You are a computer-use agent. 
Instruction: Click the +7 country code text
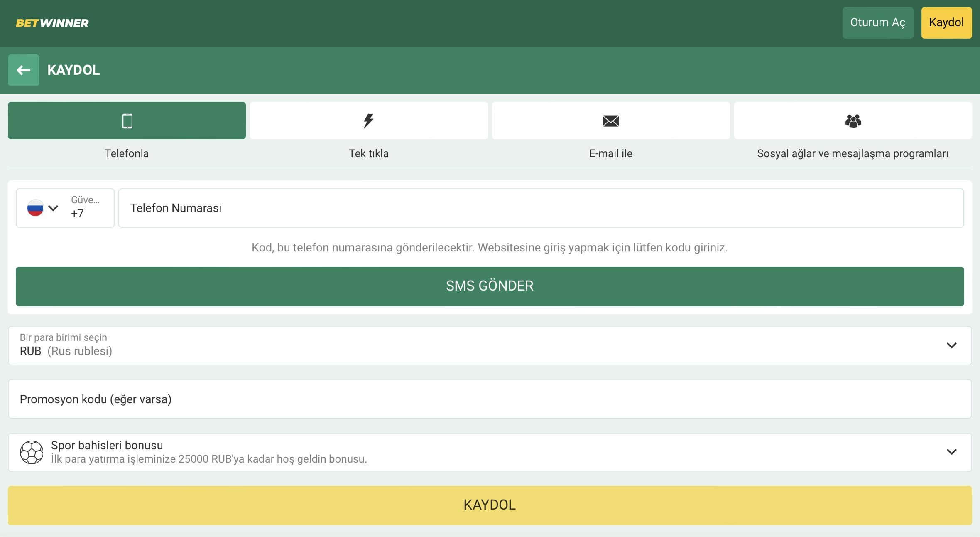pos(77,214)
